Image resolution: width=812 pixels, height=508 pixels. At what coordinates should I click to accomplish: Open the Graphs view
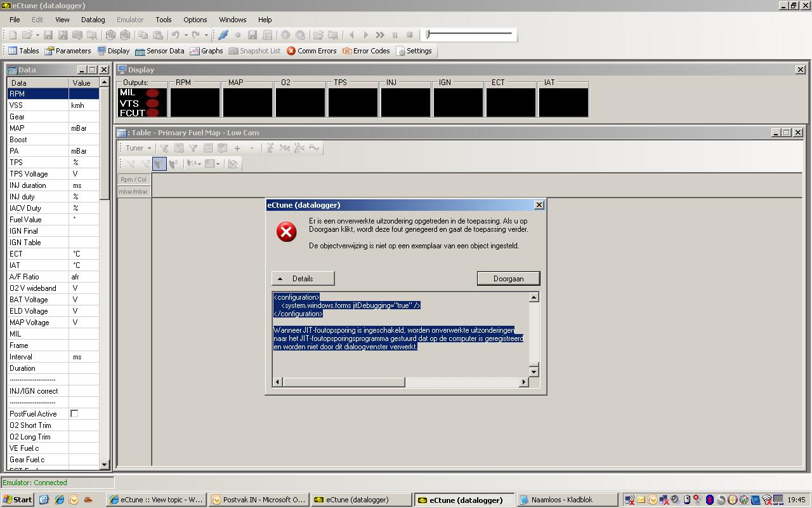coord(206,51)
